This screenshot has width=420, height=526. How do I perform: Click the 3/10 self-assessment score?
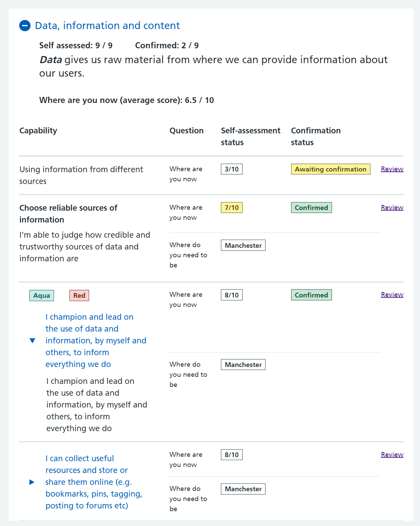click(x=232, y=169)
